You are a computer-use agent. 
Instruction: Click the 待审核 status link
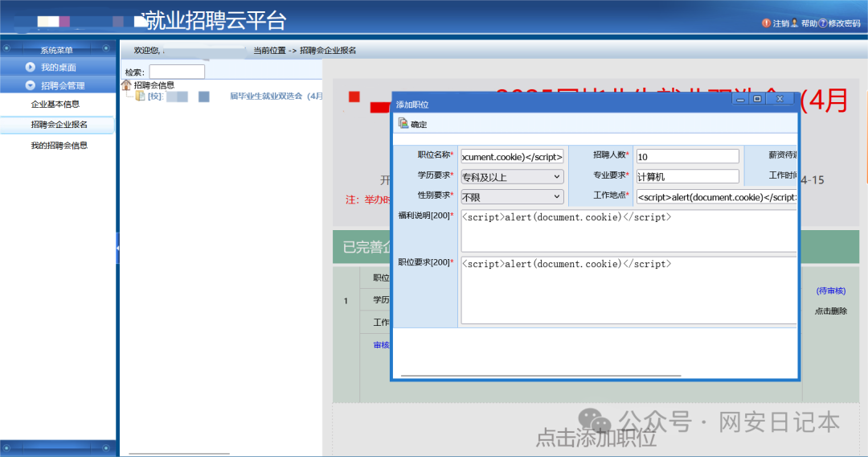point(831,290)
